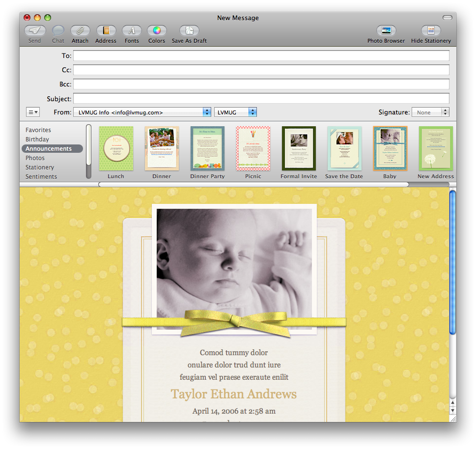This screenshot has width=476, height=449.
Task: Click the 'onulare dolor trud dunt iure' line
Action: click(x=234, y=365)
